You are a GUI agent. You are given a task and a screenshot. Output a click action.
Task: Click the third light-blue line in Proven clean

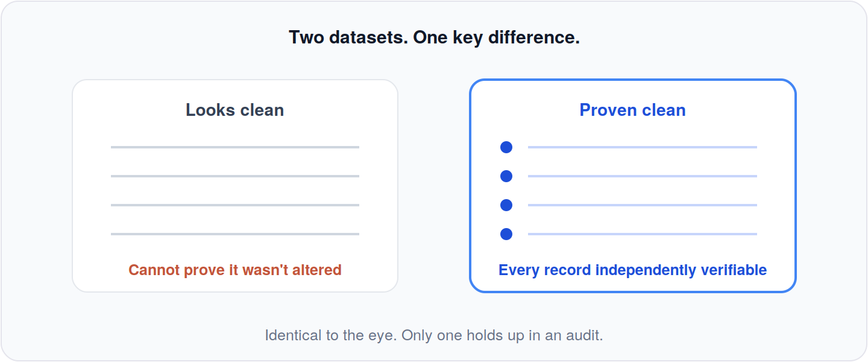pos(643,205)
